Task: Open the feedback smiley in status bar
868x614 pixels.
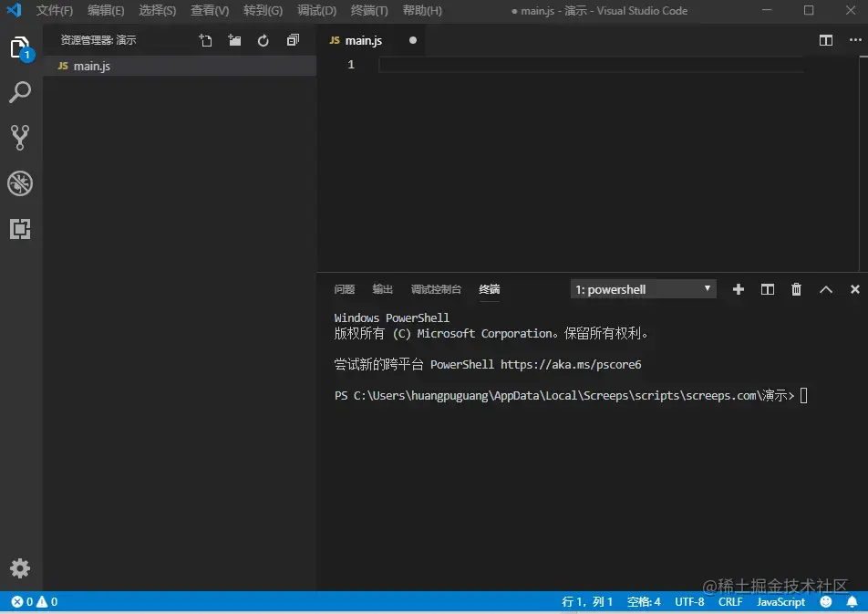Action: pos(826,602)
